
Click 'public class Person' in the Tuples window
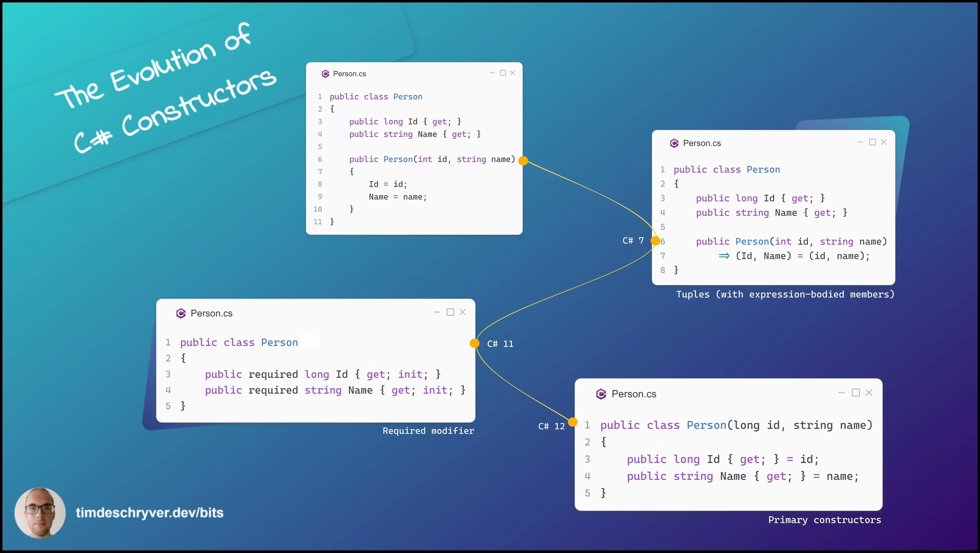727,170
